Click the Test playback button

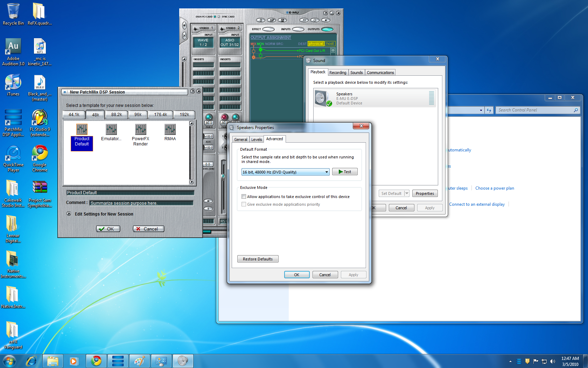click(345, 171)
